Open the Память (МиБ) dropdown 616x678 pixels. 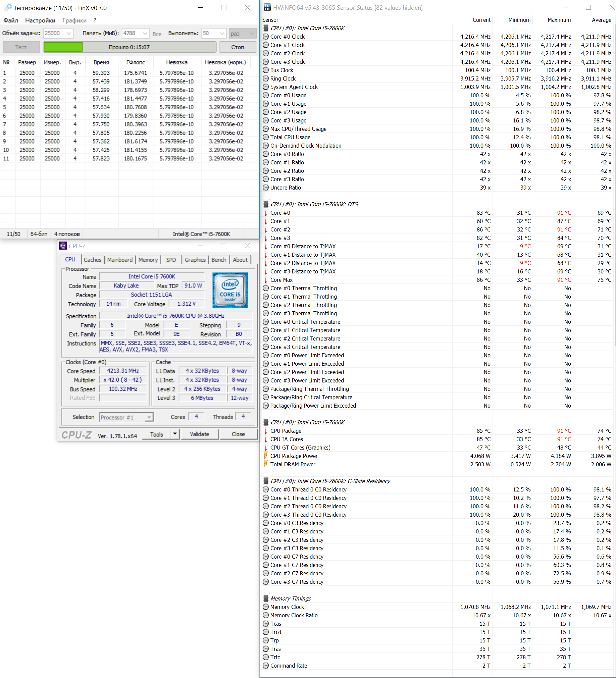tap(135, 33)
